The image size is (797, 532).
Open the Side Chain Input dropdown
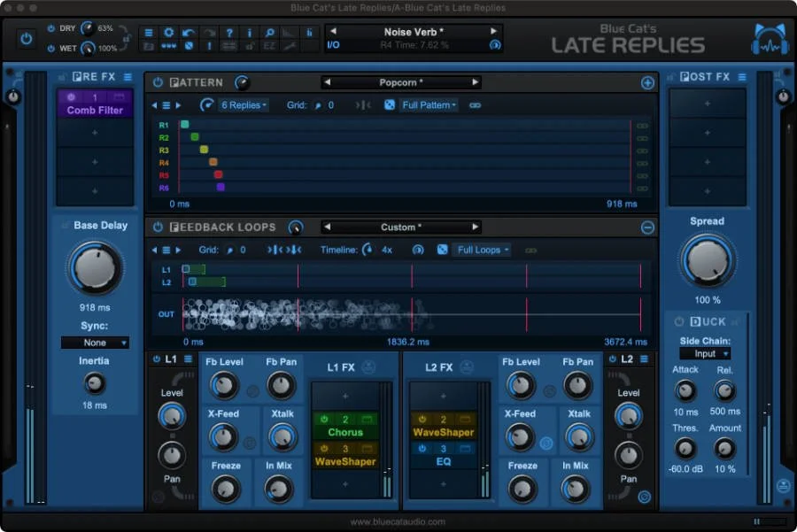coord(706,354)
